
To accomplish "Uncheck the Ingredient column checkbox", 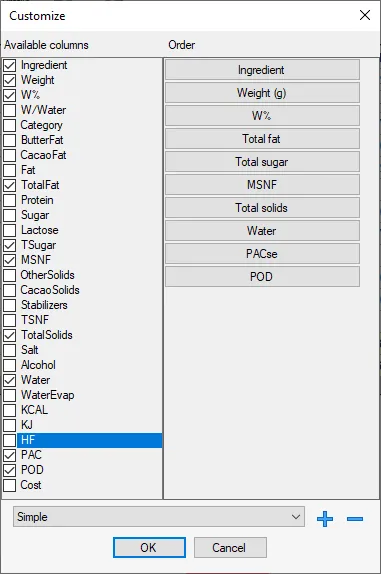I will (10, 66).
